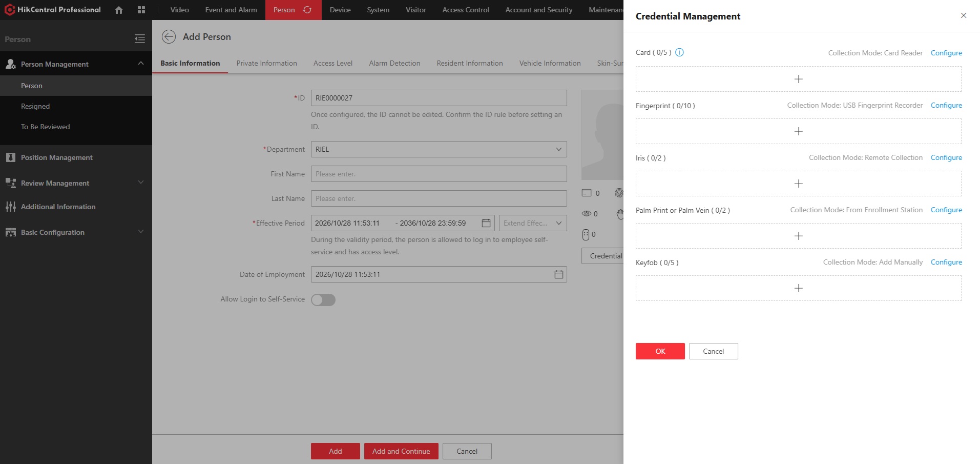
Task: Toggle Allow Login to Self-Service
Action: click(x=323, y=299)
